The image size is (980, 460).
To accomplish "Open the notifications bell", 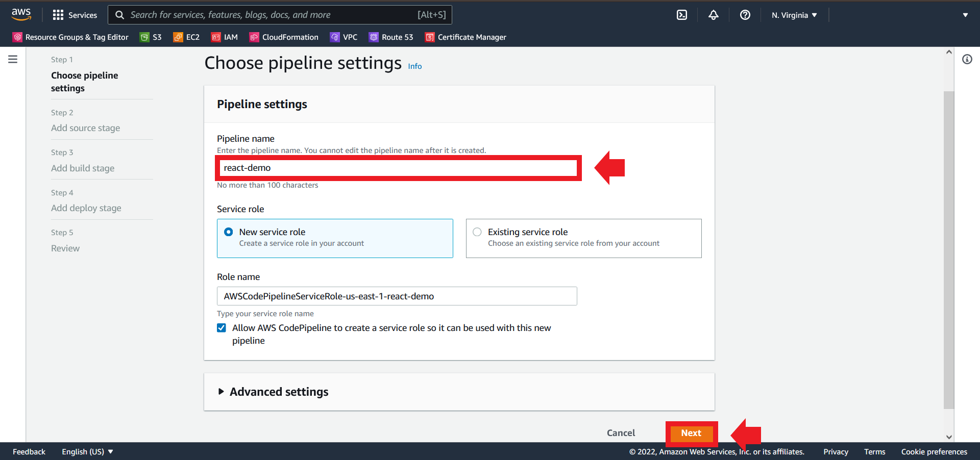I will coord(713,15).
